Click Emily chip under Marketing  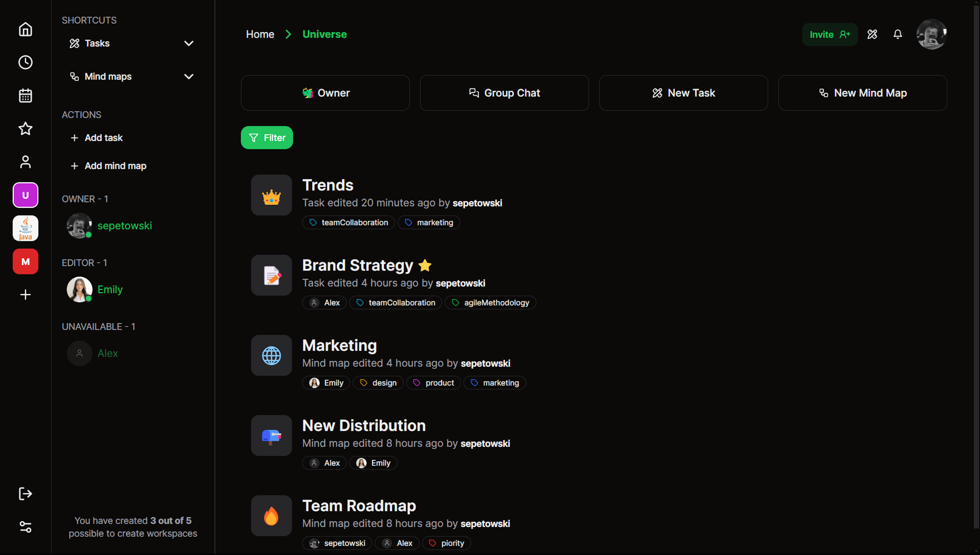tap(326, 383)
